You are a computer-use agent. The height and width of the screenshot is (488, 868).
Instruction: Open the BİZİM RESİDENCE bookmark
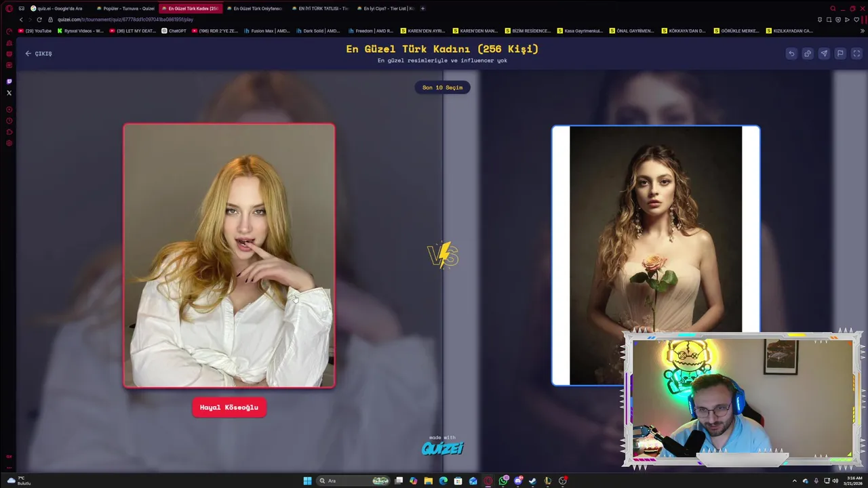pyautogui.click(x=528, y=30)
